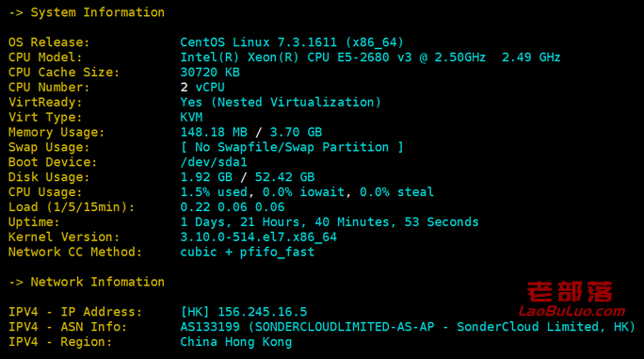Viewport: 644px width, 359px height.
Task: Select the Nested Virtualization text
Action: coord(297,102)
